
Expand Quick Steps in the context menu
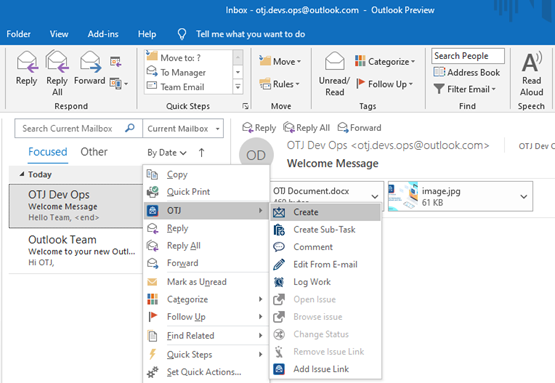[206, 354]
